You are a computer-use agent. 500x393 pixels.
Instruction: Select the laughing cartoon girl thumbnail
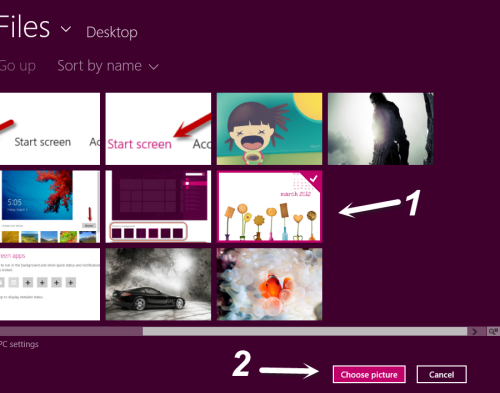[269, 129]
